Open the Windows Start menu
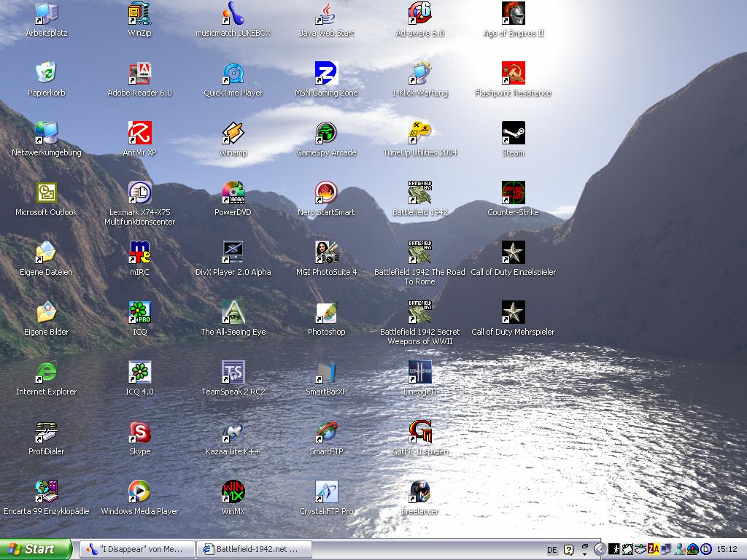 click(36, 549)
